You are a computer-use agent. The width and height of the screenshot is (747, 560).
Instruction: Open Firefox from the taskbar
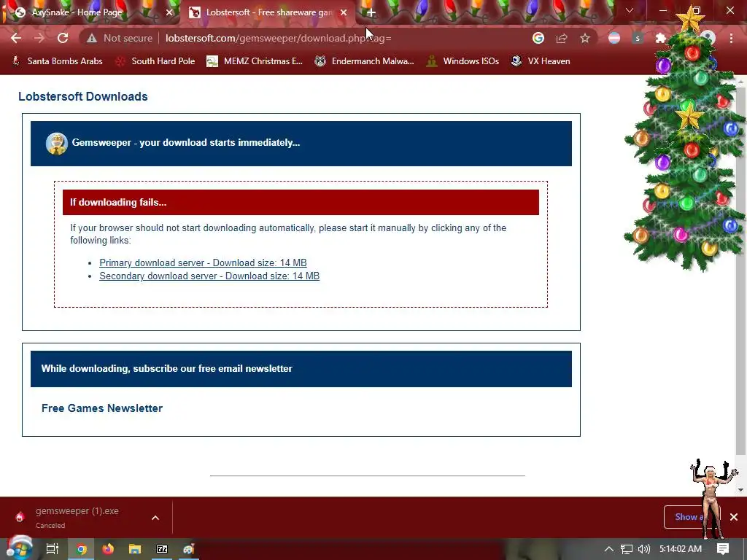pos(108,549)
